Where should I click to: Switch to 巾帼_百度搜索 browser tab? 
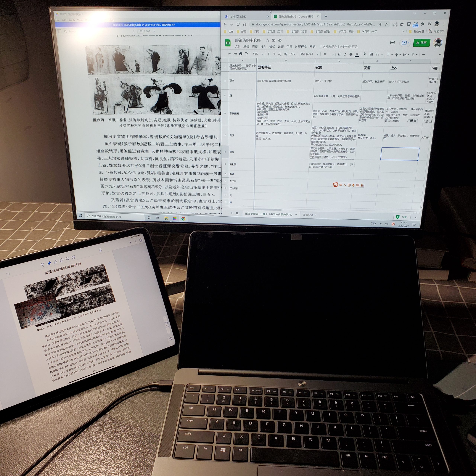pyautogui.click(x=246, y=17)
